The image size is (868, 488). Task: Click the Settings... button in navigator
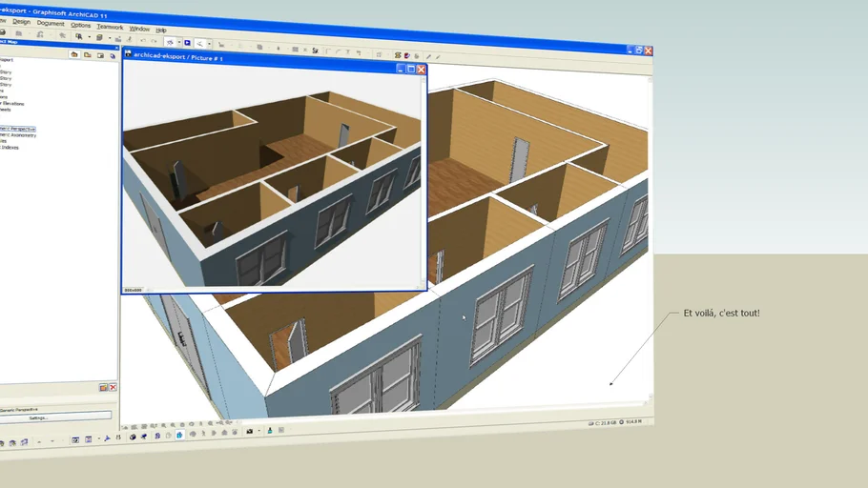(x=38, y=417)
